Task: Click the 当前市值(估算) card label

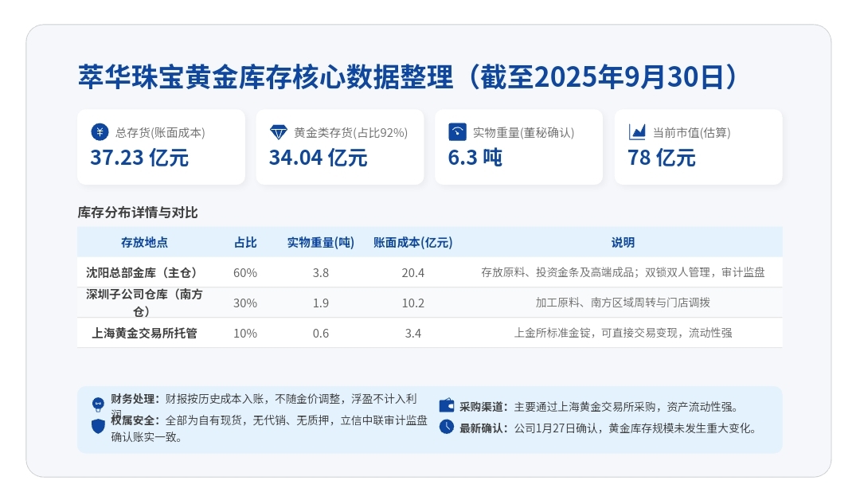Action: point(692,133)
